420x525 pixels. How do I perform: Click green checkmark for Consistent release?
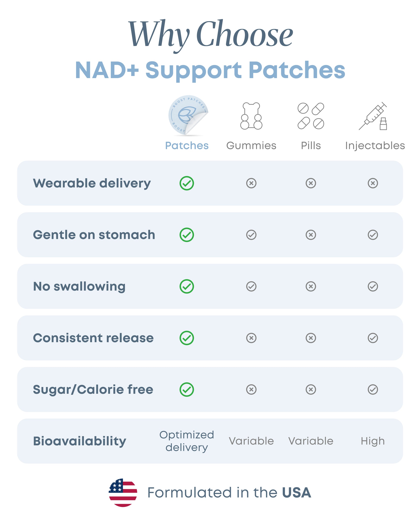point(187,338)
